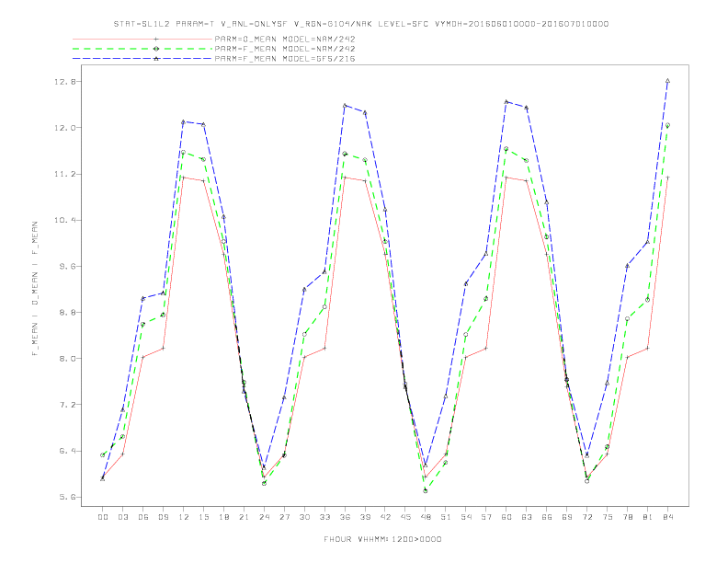Click x-axis forecast hour label 81
Screen dimensions: 728x563
(648, 517)
